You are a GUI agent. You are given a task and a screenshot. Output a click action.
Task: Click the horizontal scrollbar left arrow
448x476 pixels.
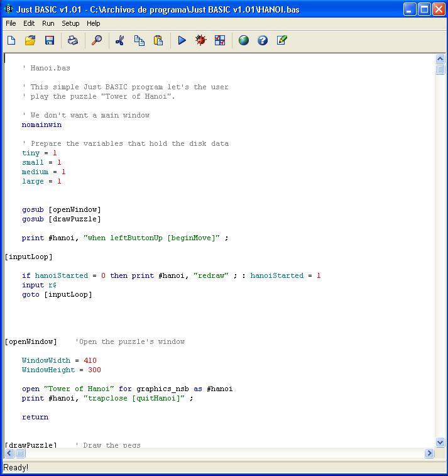tap(9, 453)
